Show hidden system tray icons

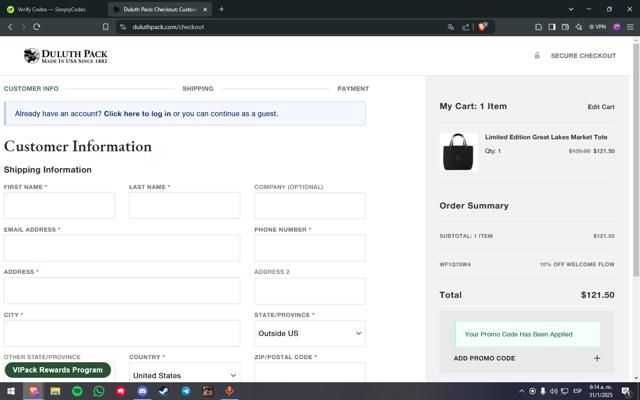point(521,391)
